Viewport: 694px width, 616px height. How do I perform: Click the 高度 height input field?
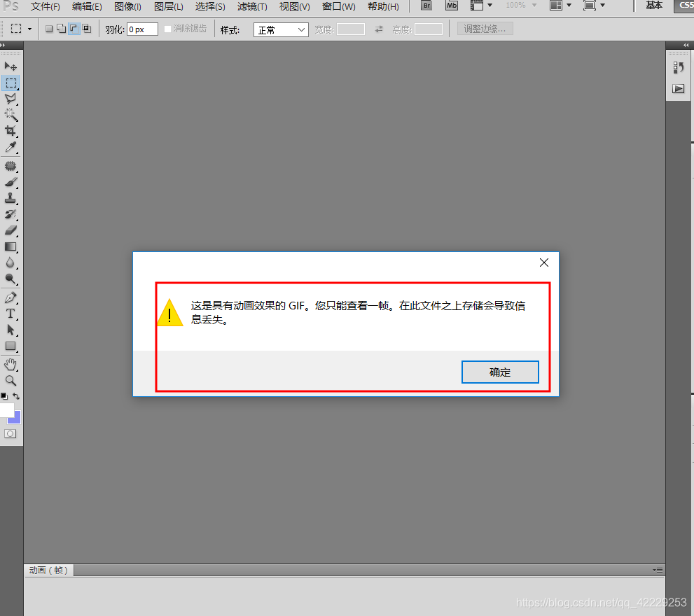pos(429,29)
